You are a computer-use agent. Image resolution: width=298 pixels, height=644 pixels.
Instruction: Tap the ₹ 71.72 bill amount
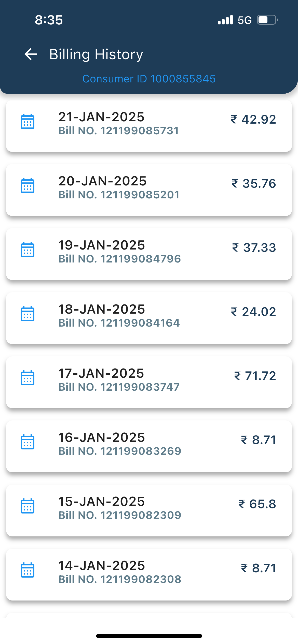[255, 376]
